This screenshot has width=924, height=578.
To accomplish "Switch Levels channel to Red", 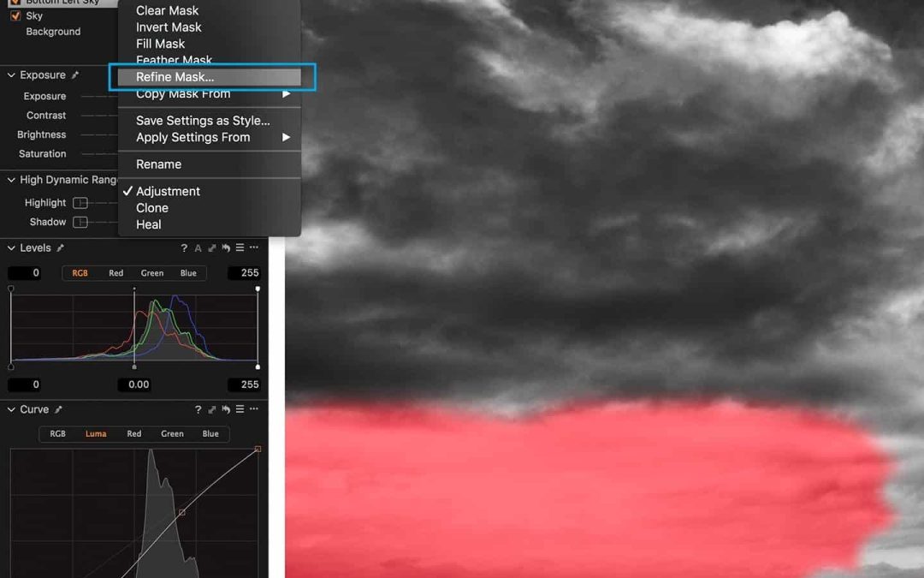I will [115, 273].
